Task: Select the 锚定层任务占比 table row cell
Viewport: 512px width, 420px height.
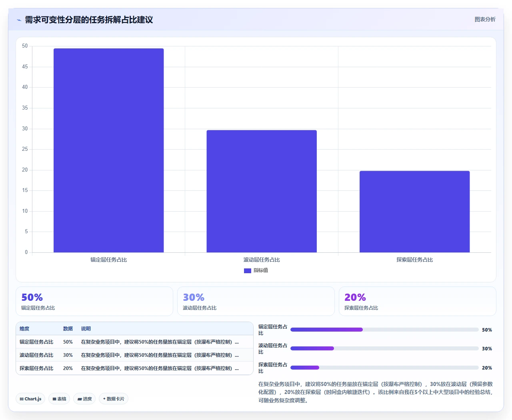Action: [x=36, y=342]
